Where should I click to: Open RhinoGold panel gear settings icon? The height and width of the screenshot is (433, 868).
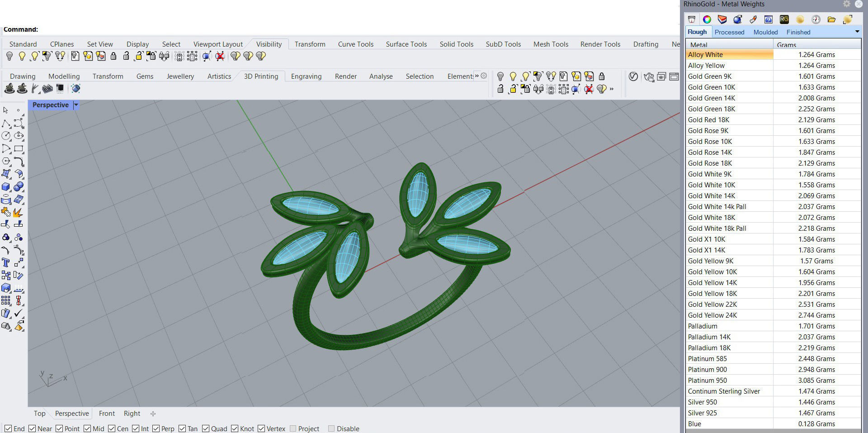pos(846,4)
